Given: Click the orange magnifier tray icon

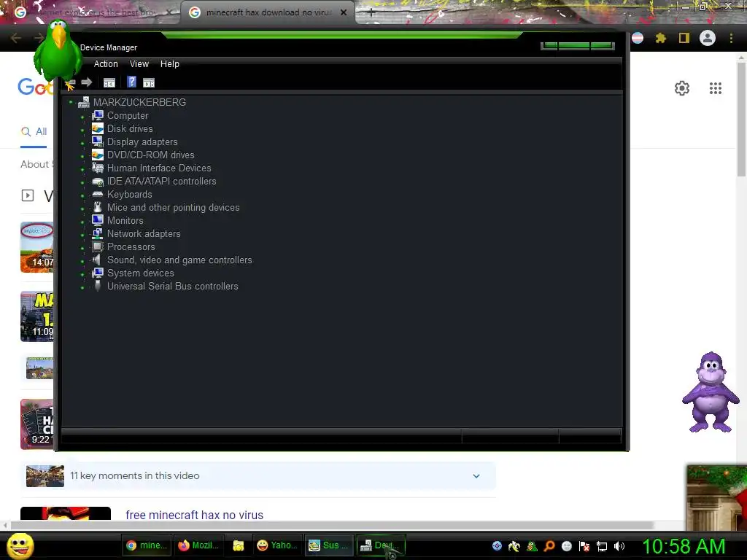Looking at the screenshot, I should coord(549,546).
